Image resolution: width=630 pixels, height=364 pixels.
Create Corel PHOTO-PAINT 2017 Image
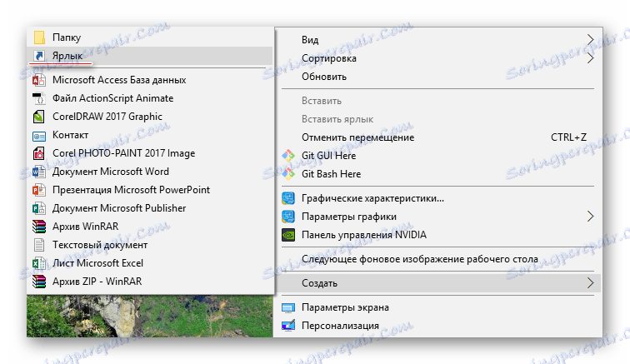click(x=150, y=153)
